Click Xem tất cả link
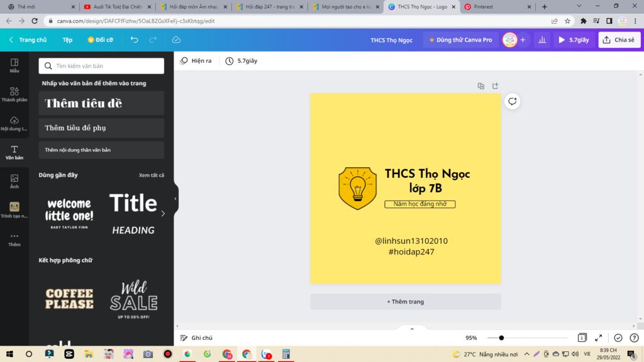 151,175
